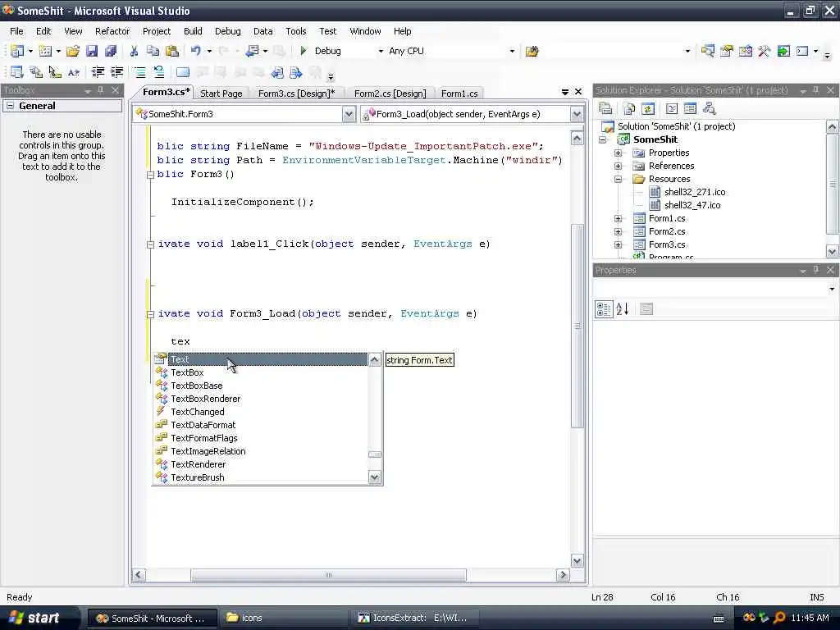This screenshot has width=840, height=630.
Task: Start debugging with green play icon
Action: [x=304, y=51]
